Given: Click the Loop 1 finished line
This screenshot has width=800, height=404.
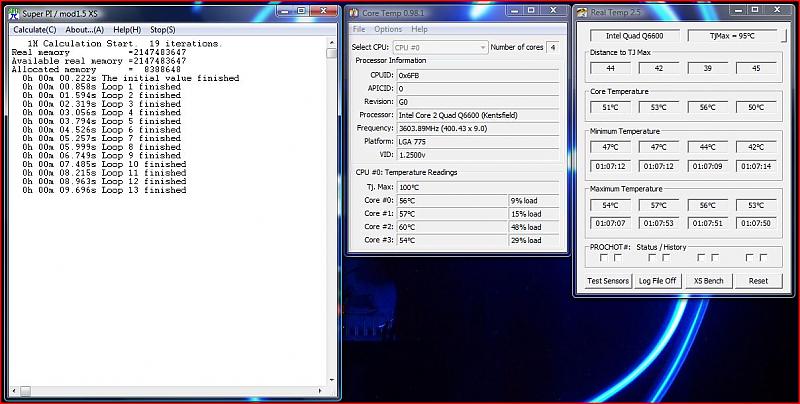Looking at the screenshot, I should point(102,87).
